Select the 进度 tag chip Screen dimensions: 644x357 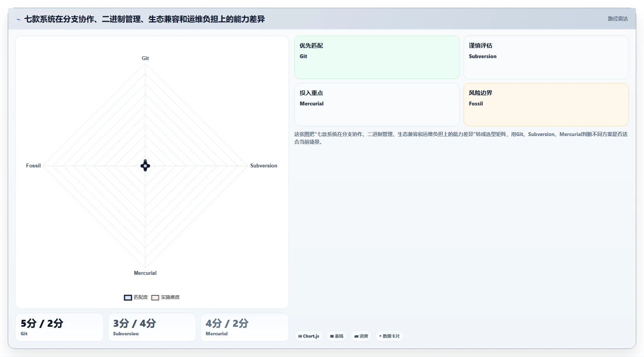(361, 336)
